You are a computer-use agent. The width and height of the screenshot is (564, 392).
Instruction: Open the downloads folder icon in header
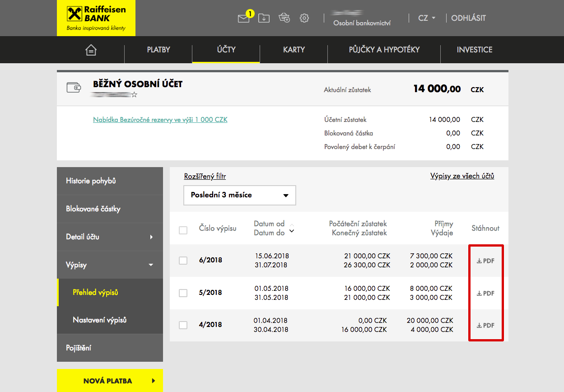(x=264, y=18)
